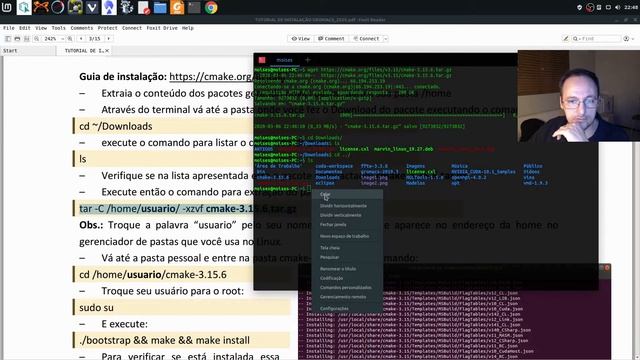Open the blue file manager folder icon

click(x=160, y=7)
